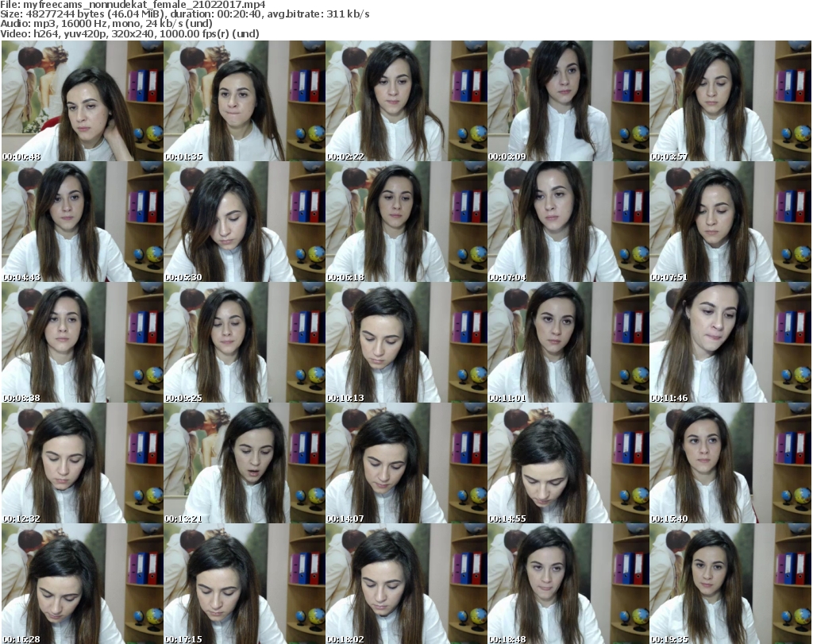Click the 00:06:18 video frame
813x644 pixels.
pyautogui.click(x=406, y=222)
